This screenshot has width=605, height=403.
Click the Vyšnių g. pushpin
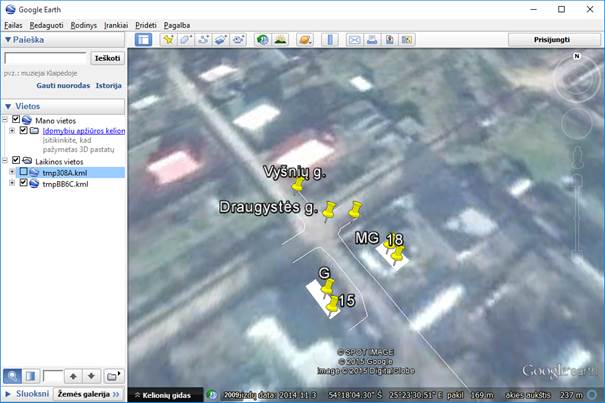pyautogui.click(x=298, y=184)
